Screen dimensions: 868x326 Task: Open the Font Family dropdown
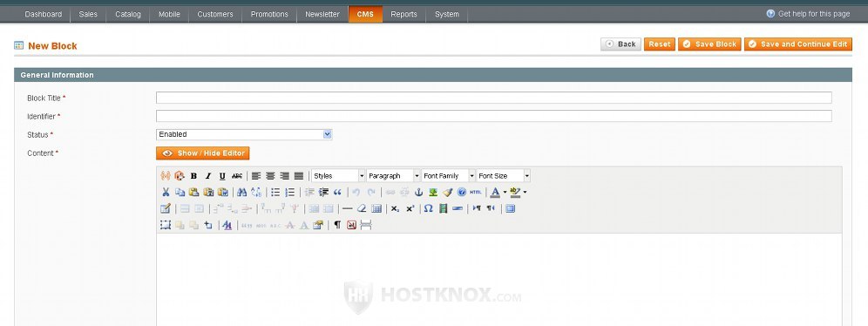tap(448, 176)
